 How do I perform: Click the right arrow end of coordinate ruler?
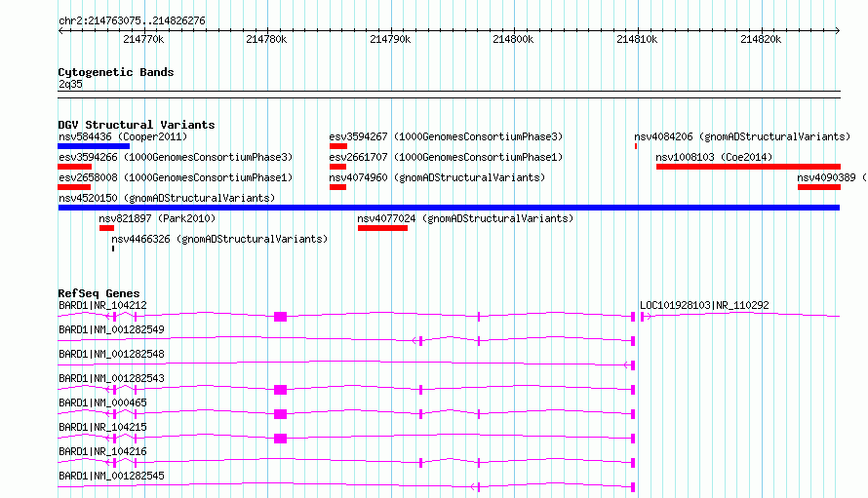coord(838,30)
